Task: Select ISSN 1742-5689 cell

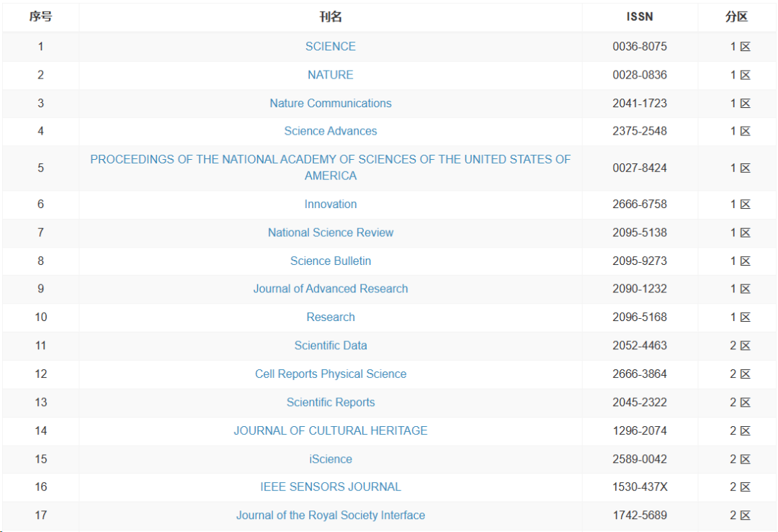Action: [x=640, y=515]
